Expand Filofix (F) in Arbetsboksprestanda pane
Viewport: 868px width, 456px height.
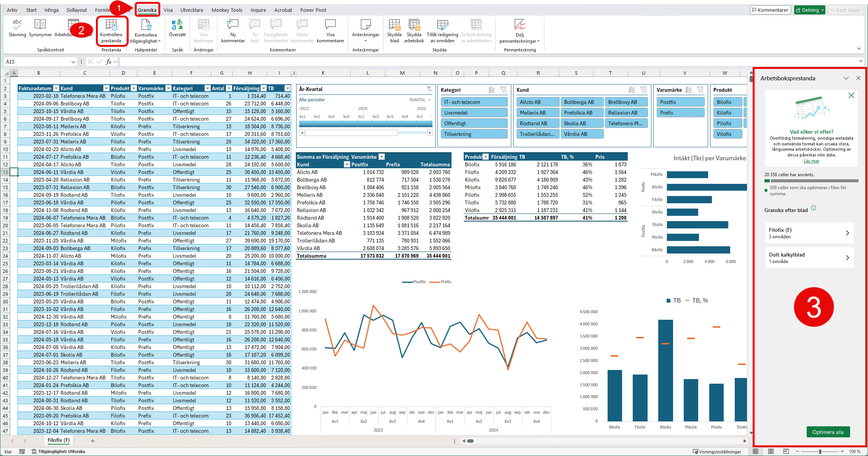tap(848, 233)
